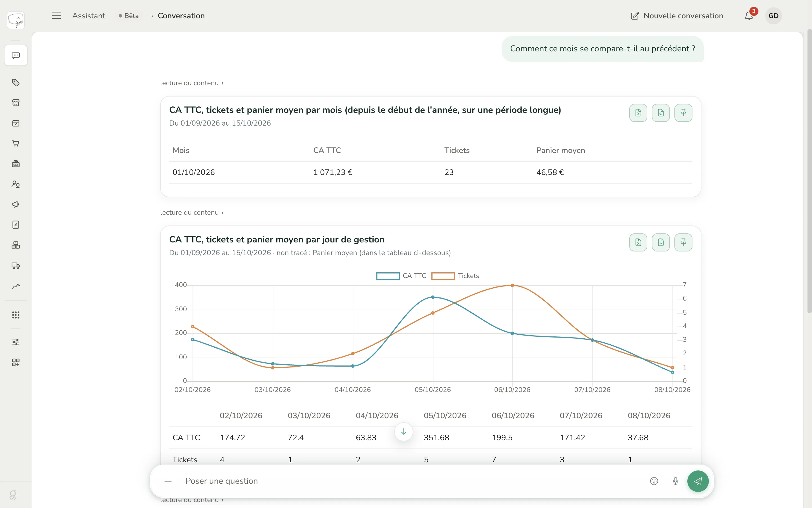
Task: Click the plus attachment button
Action: [168, 481]
